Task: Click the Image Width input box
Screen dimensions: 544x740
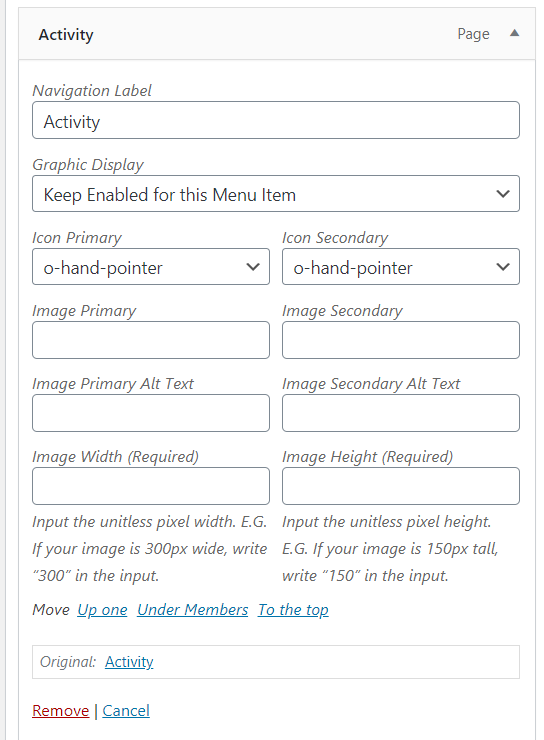Action: [x=151, y=486]
